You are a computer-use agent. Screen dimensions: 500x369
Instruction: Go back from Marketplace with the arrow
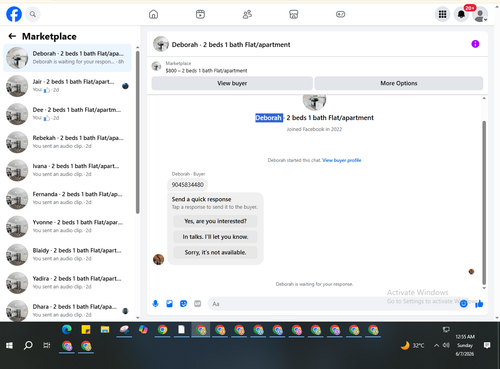(12, 36)
